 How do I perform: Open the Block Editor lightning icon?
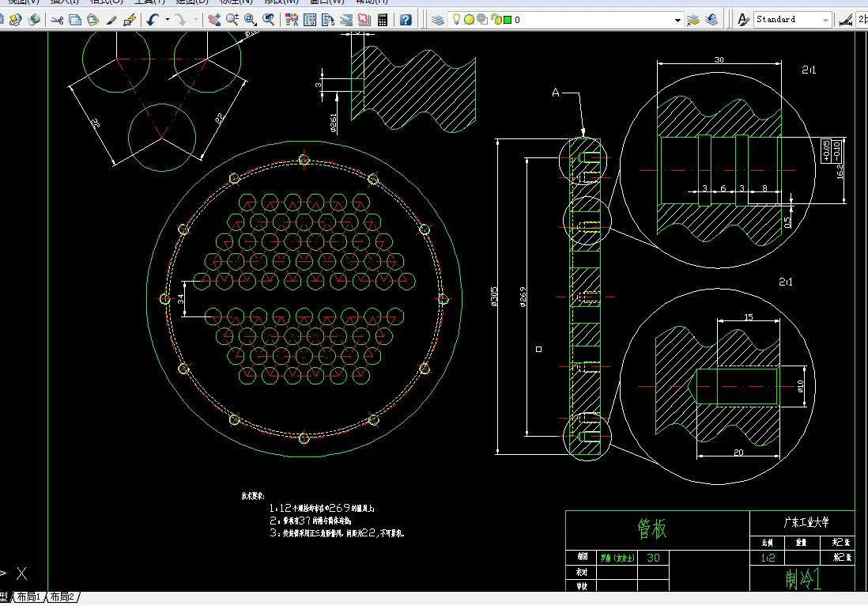130,20
